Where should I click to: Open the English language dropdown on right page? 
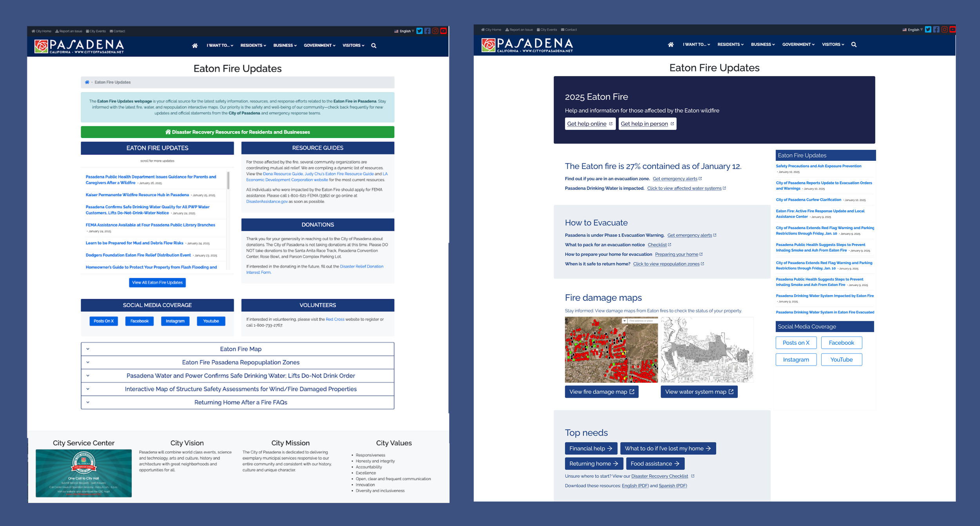[913, 30]
